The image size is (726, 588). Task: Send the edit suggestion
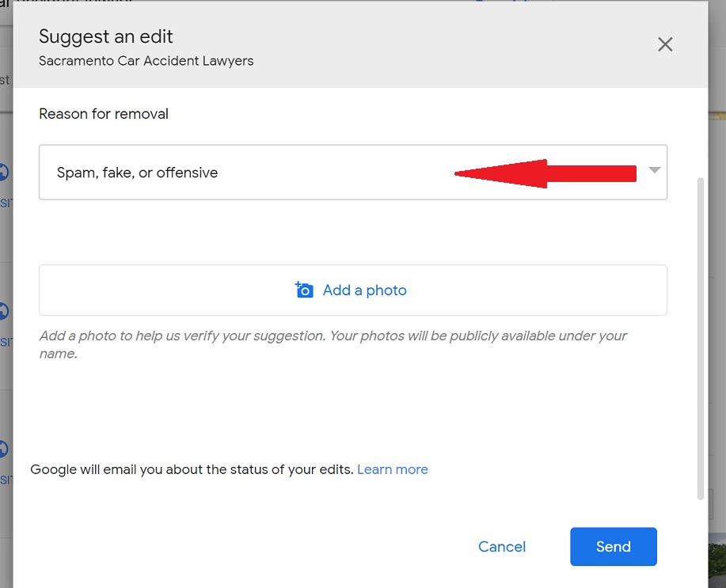point(613,547)
